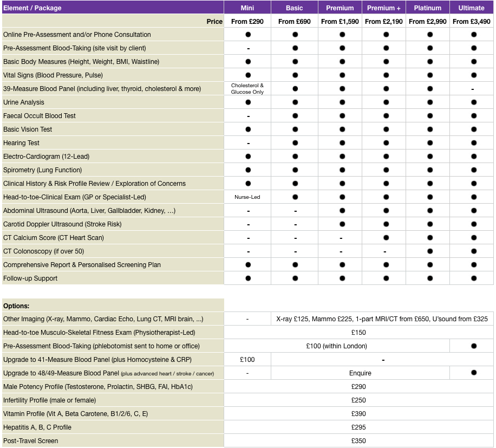The width and height of the screenshot is (496, 448).
Task: Select the 'Premium' column header
Action: (x=340, y=8)
